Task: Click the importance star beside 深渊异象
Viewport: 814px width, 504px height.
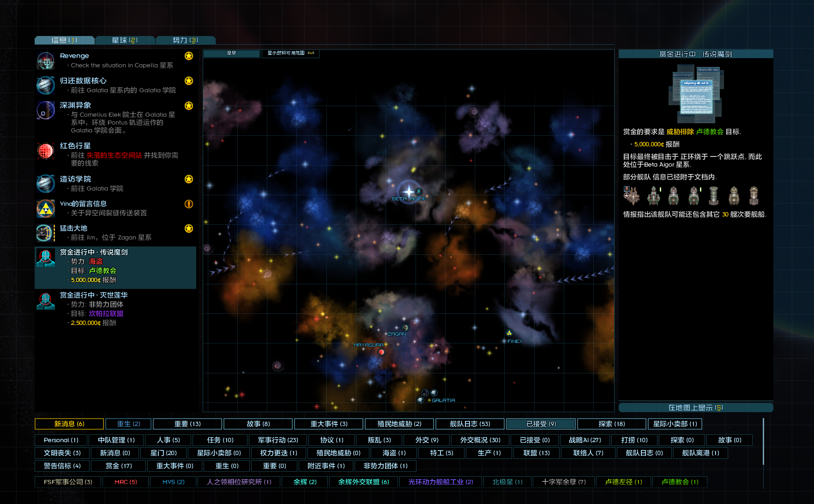Action: tap(189, 106)
